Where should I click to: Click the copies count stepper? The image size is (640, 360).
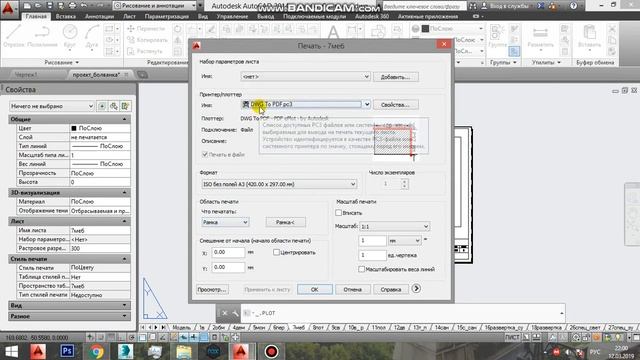(404, 184)
